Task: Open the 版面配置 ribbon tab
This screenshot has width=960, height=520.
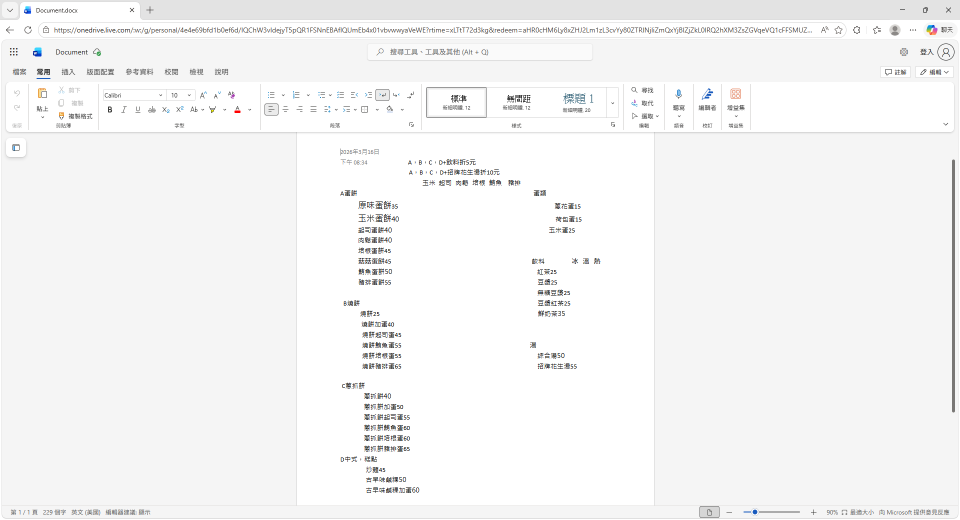Action: (x=100, y=72)
